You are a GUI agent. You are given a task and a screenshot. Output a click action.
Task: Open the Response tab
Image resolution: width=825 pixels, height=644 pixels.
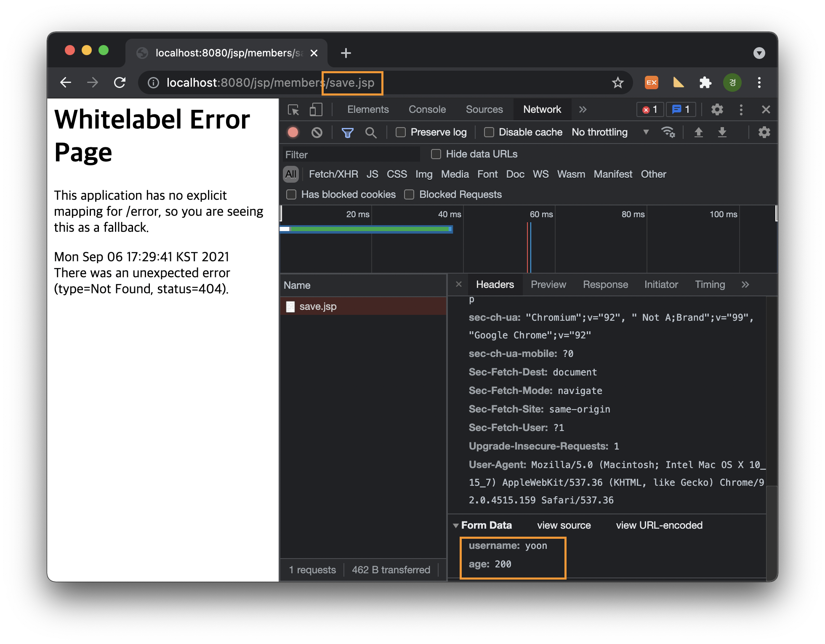(x=605, y=285)
